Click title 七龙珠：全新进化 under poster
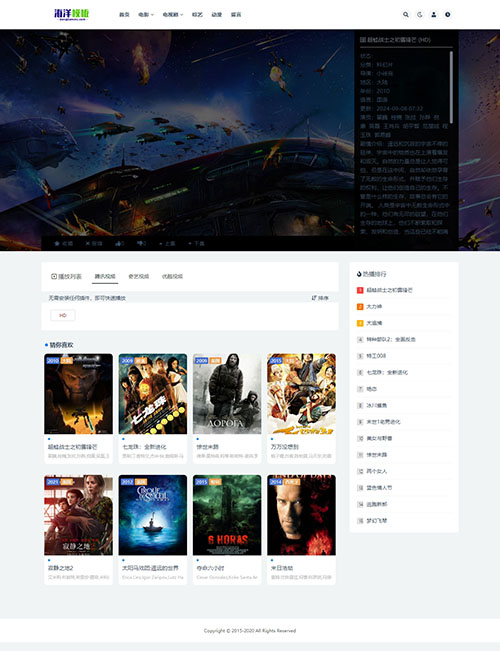500x651 pixels. [x=145, y=447]
